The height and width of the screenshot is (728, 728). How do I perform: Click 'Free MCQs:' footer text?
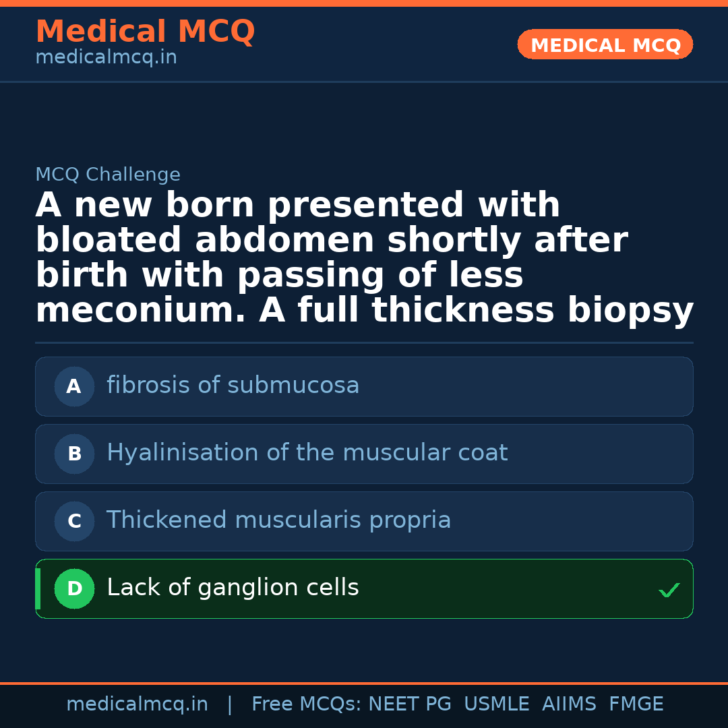click(306, 704)
